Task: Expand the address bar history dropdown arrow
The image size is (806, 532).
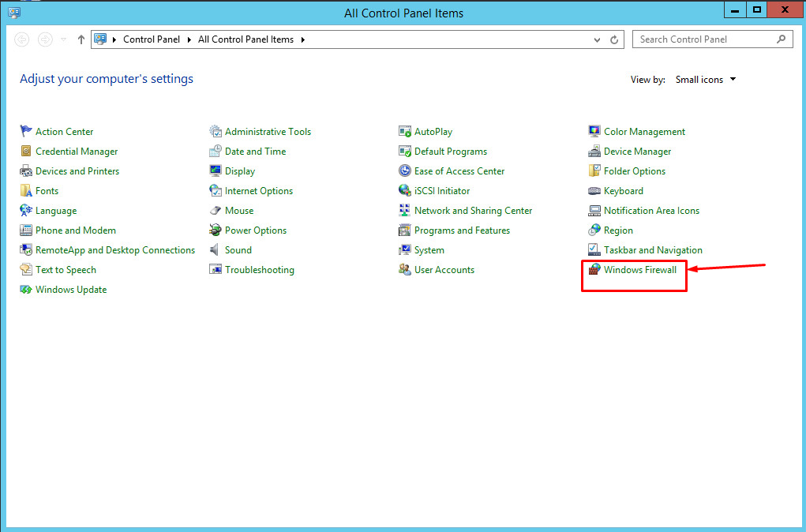Action: point(597,39)
